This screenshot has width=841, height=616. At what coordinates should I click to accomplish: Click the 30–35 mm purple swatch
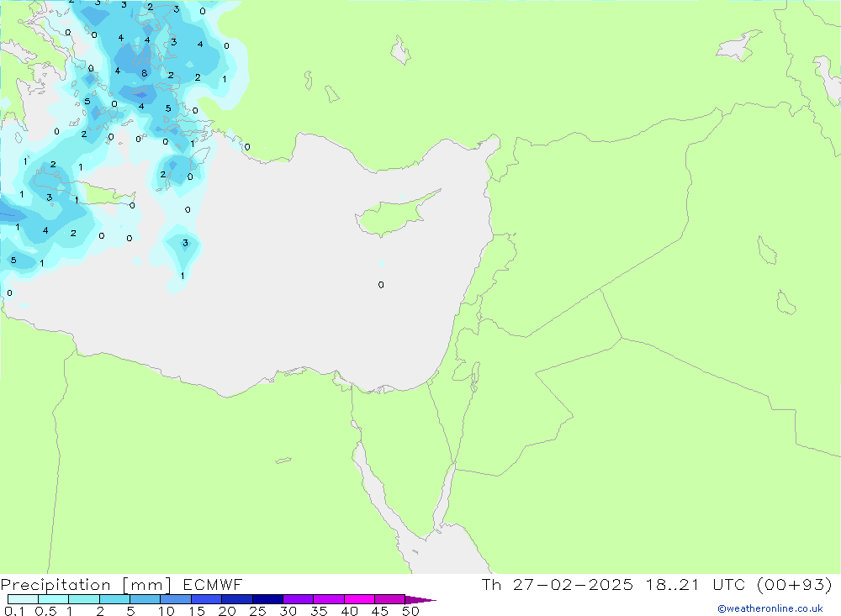click(299, 599)
